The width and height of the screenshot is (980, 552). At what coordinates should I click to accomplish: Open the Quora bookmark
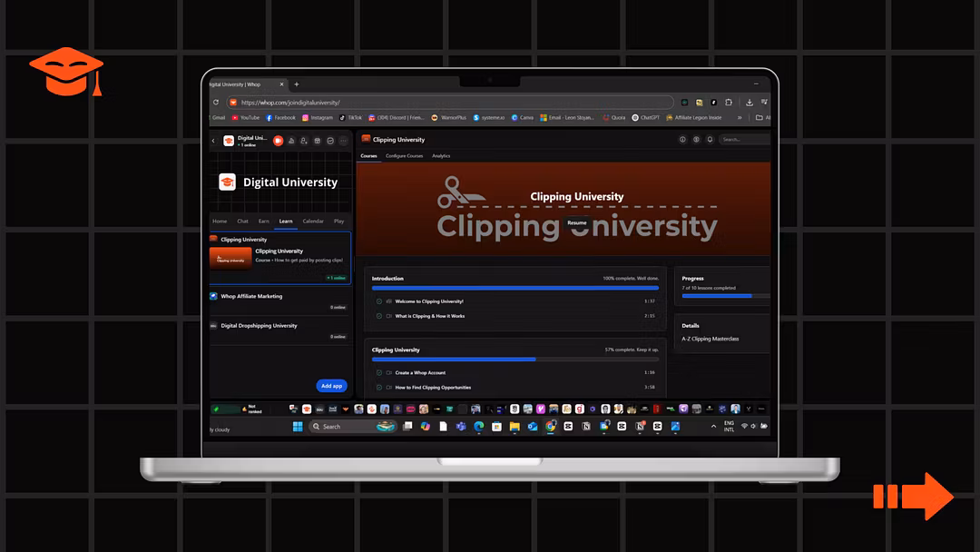click(613, 117)
